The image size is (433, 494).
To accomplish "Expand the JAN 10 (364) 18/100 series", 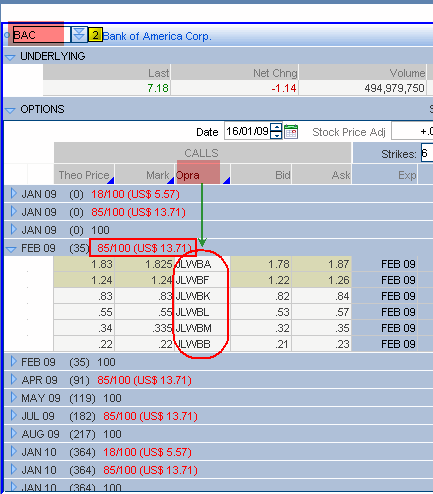I will [x=14, y=451].
